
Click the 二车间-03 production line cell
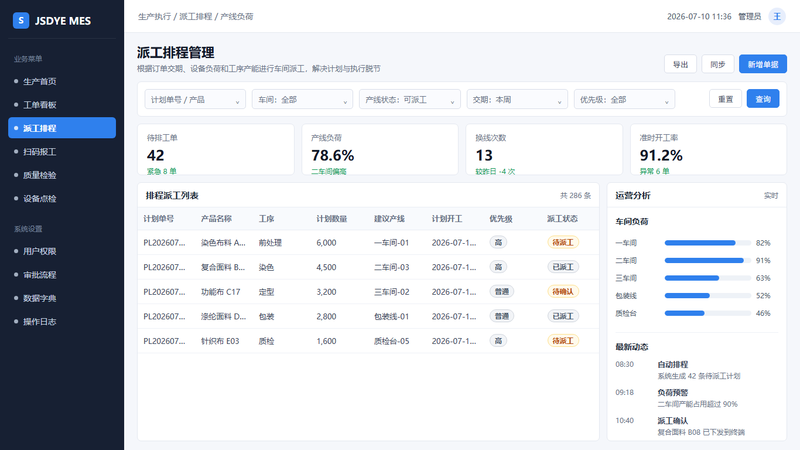[391, 267]
